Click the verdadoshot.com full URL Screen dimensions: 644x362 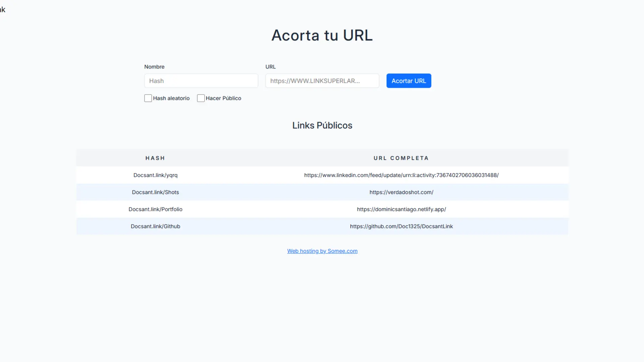coord(401,192)
